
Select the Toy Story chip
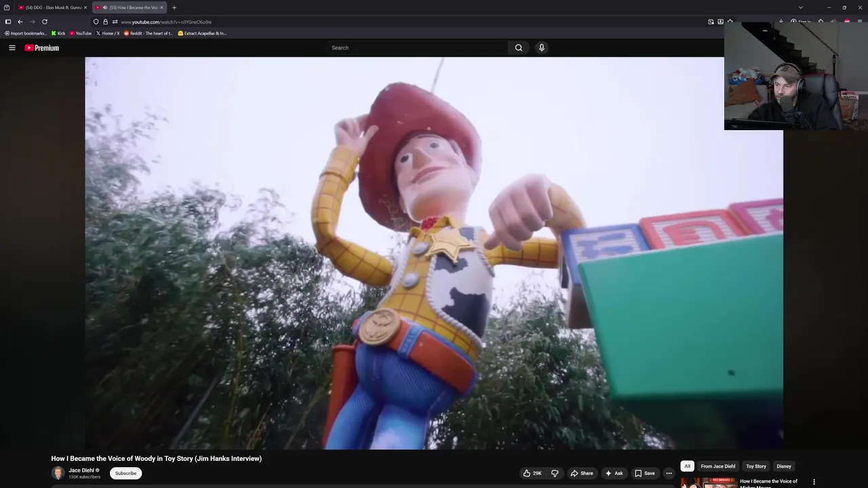[756, 466]
